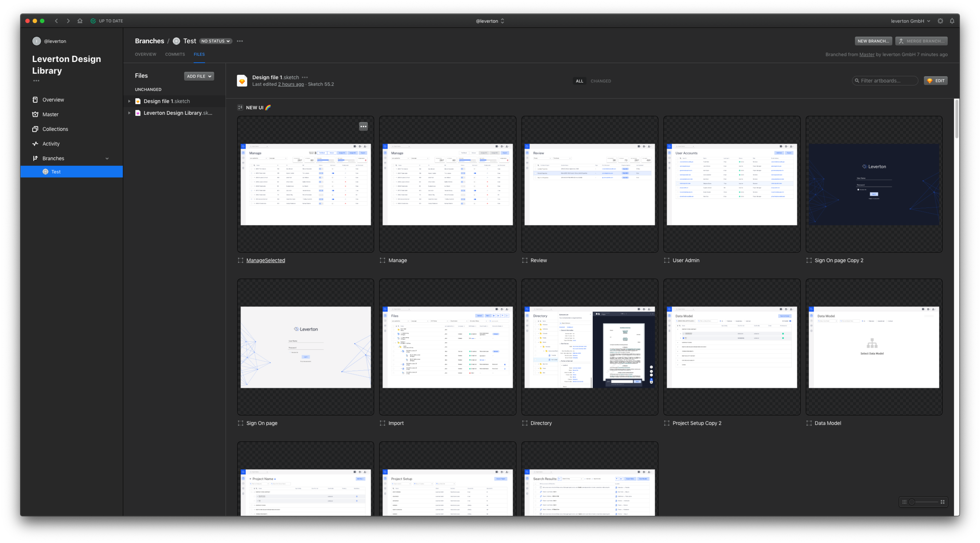Viewport: 980px width, 543px height.
Task: Click the Branches breadcrumb link
Action: click(x=149, y=41)
